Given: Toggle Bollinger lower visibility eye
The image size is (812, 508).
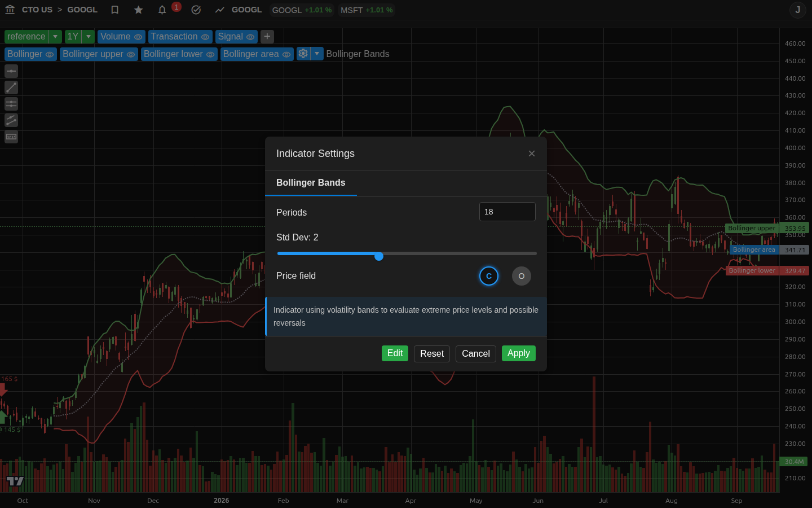Looking at the screenshot, I should point(210,54).
